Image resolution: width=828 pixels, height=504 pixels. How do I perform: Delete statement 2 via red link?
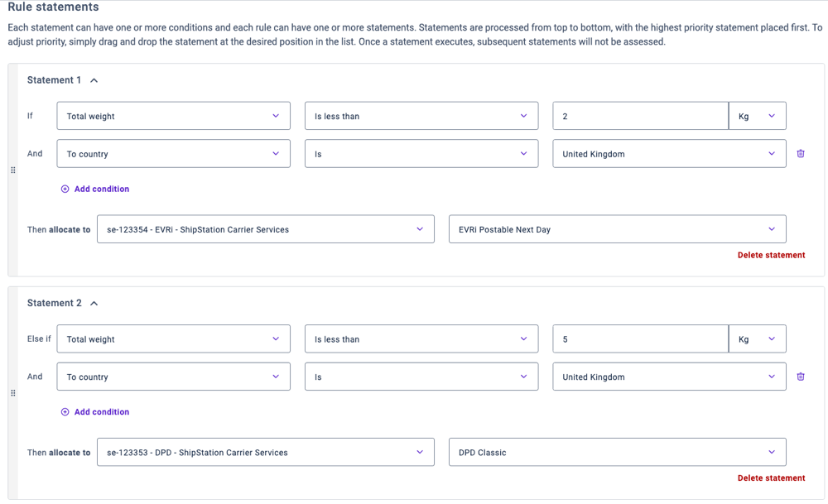click(x=771, y=478)
